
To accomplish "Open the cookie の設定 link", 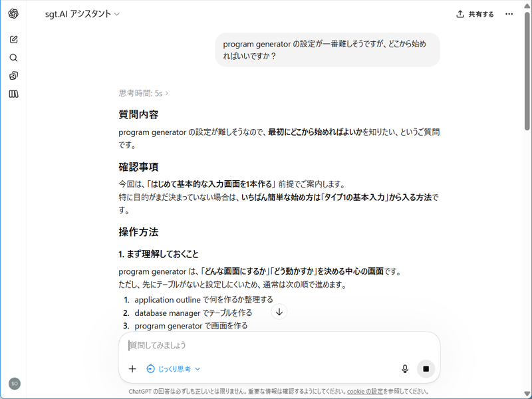I will coord(364,392).
